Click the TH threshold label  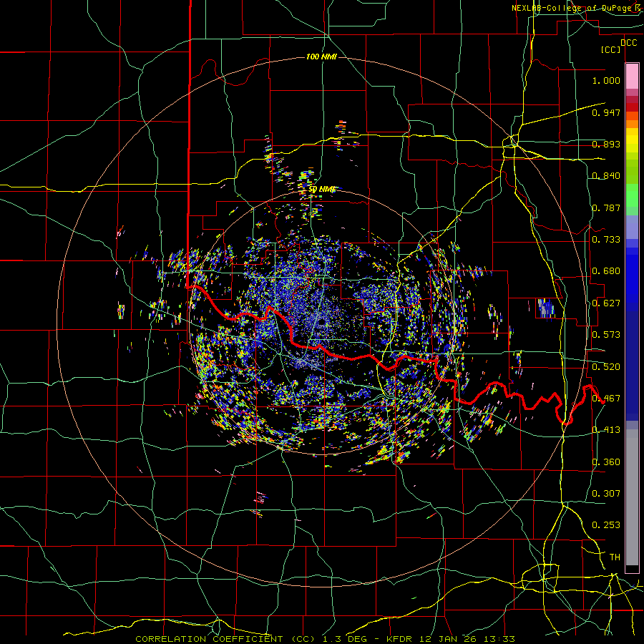(x=615, y=557)
